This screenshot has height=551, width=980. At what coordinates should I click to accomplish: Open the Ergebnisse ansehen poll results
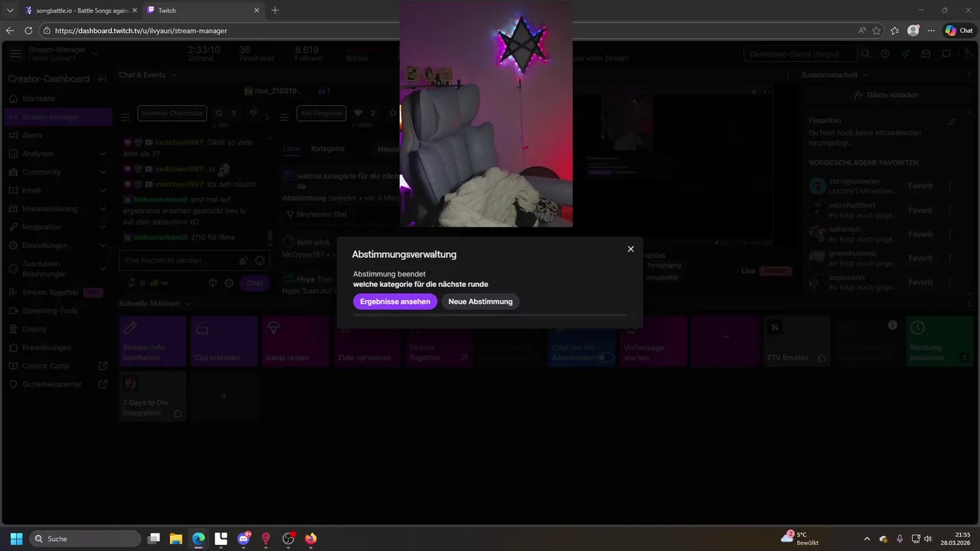click(395, 302)
